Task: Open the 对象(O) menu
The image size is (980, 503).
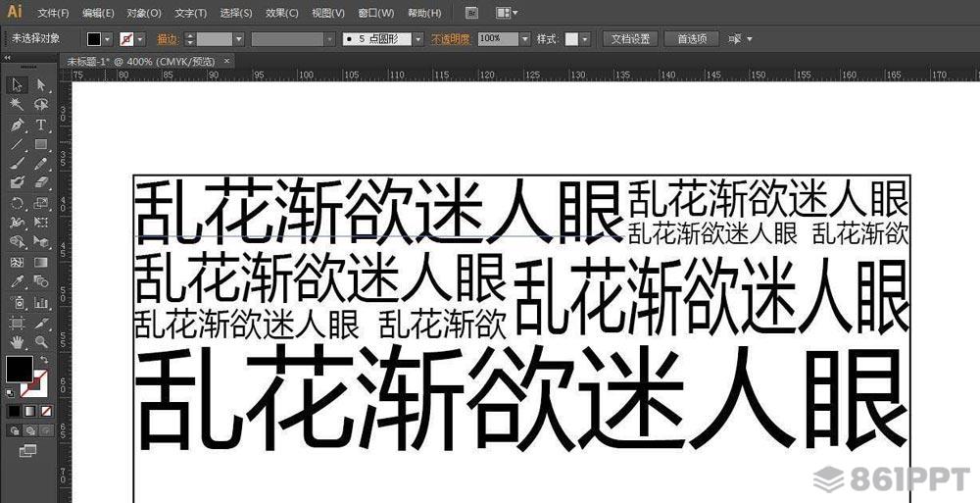Action: (x=144, y=13)
